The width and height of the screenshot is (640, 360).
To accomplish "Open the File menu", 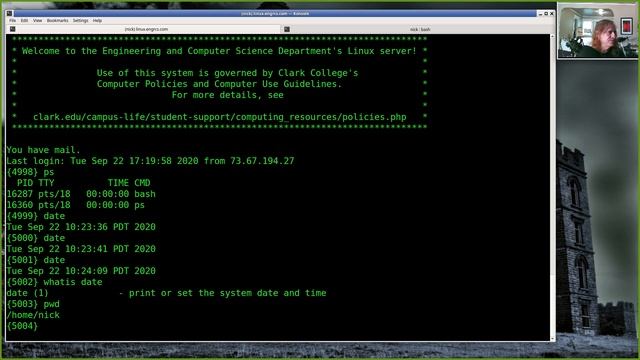I will 13,20.
